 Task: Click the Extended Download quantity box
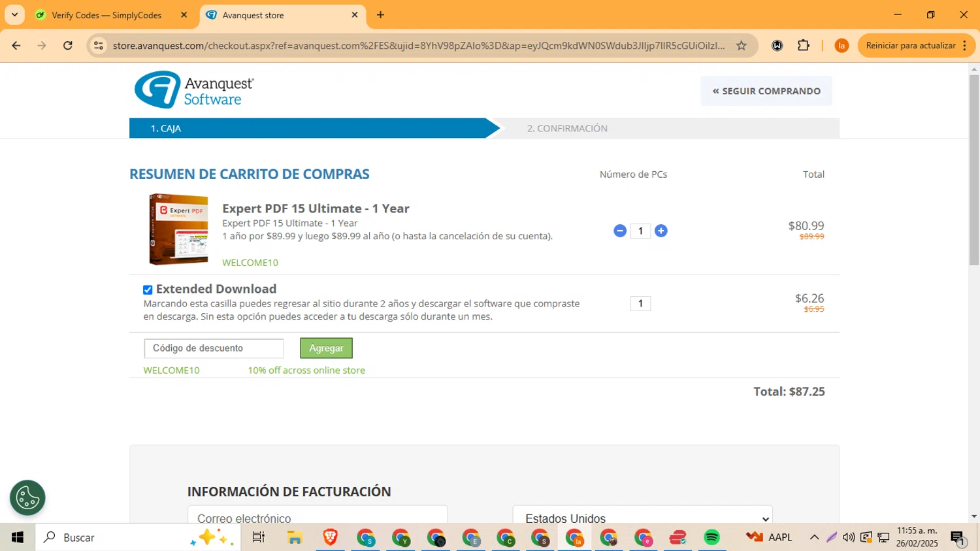click(x=640, y=303)
